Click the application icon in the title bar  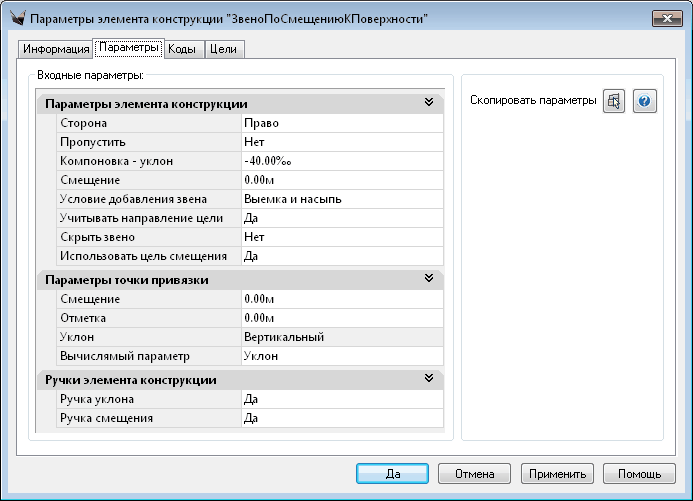[x=14, y=18]
